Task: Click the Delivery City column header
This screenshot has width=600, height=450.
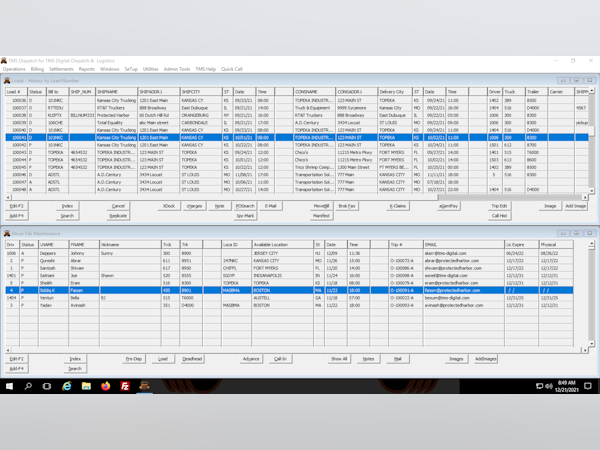Action: coord(395,92)
